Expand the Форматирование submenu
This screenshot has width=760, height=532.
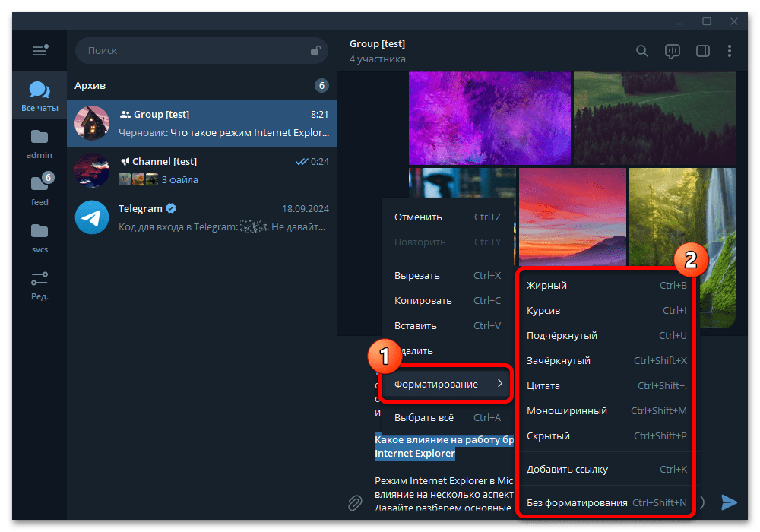coord(447,384)
